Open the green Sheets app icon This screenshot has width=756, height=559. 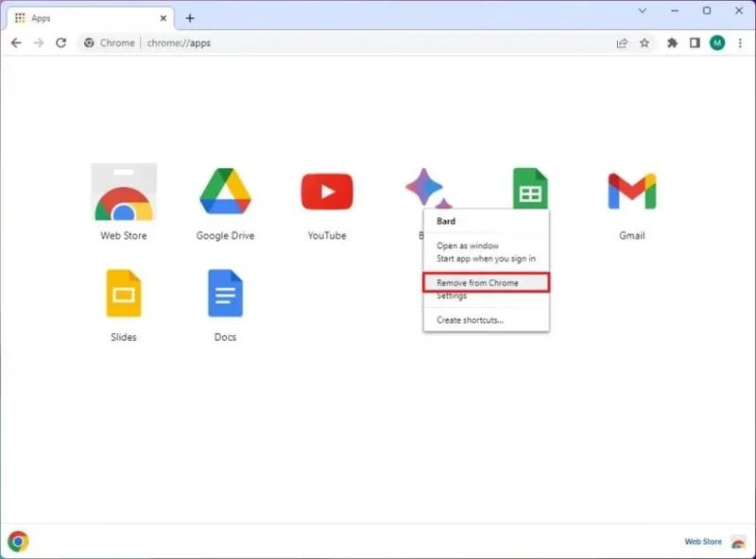530,189
